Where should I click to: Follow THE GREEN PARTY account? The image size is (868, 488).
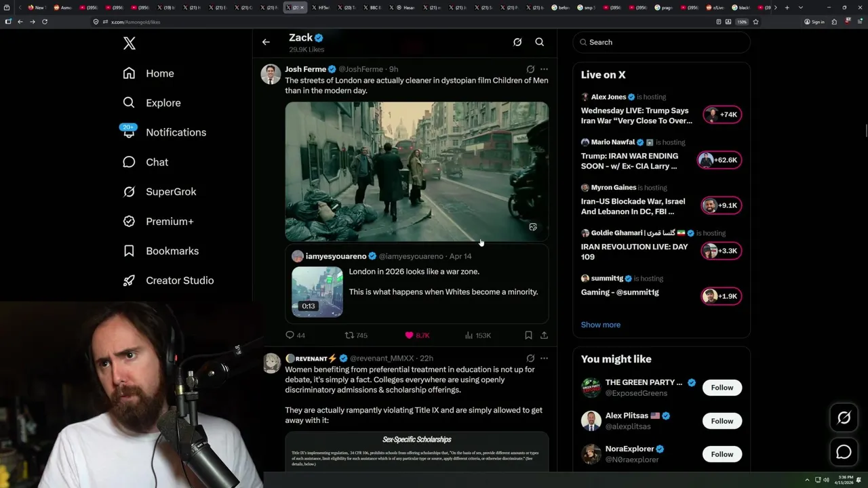click(x=722, y=388)
